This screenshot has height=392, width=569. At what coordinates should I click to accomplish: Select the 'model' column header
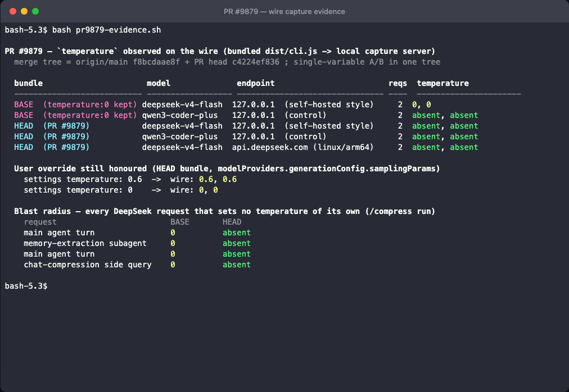[x=159, y=84]
